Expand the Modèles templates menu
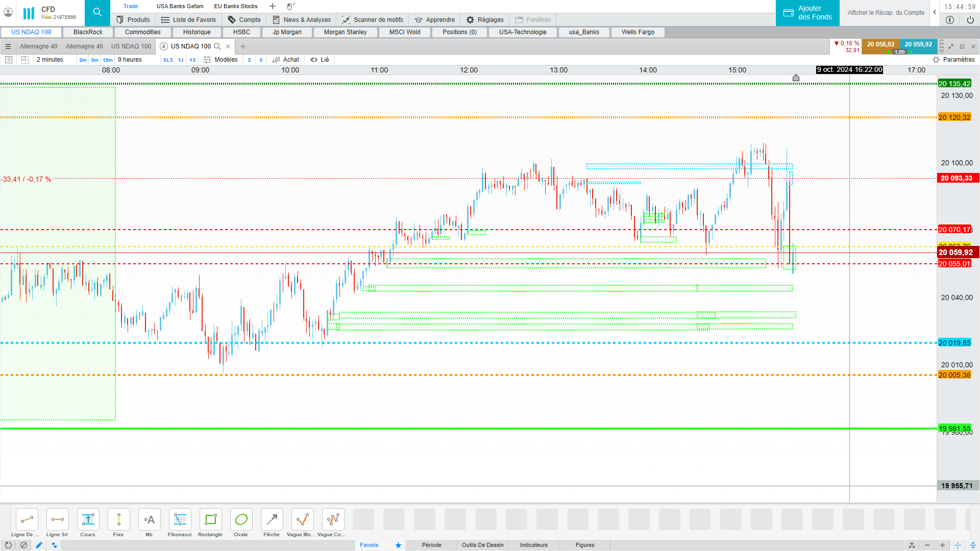Image resolution: width=980 pixels, height=551 pixels. [x=221, y=60]
